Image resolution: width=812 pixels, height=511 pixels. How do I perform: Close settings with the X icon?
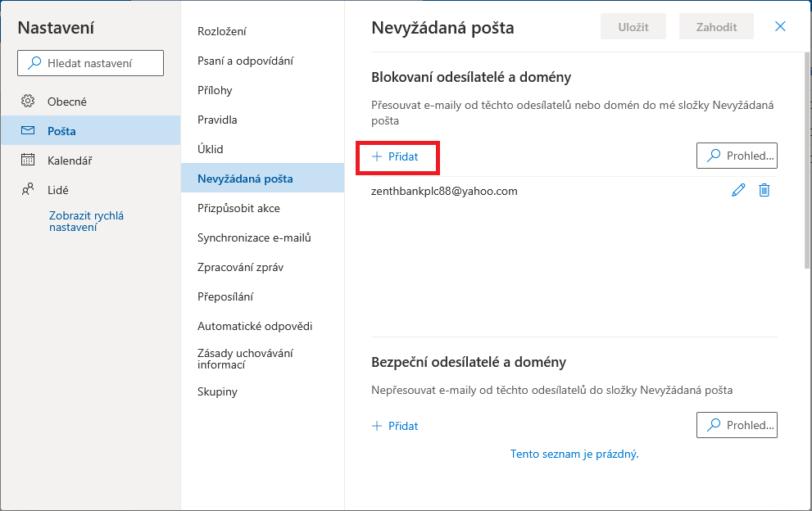click(x=780, y=26)
